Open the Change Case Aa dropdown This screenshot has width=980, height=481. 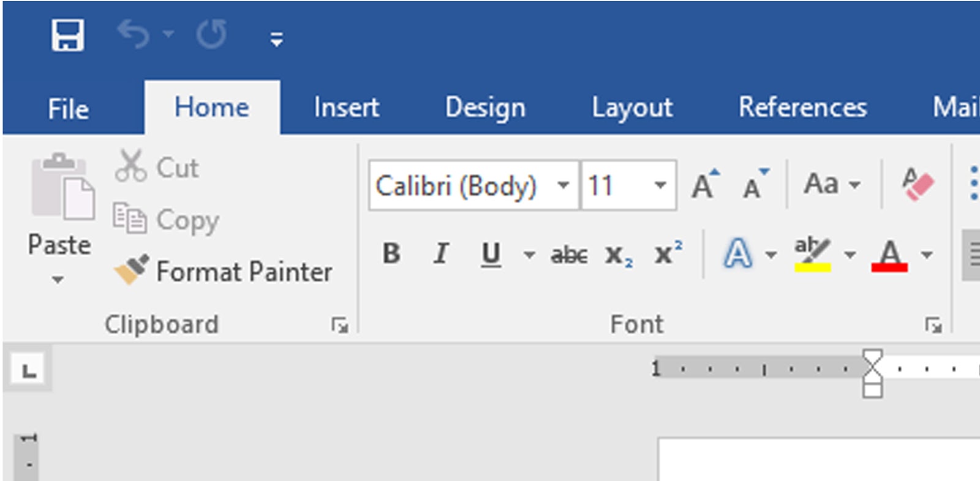[832, 184]
